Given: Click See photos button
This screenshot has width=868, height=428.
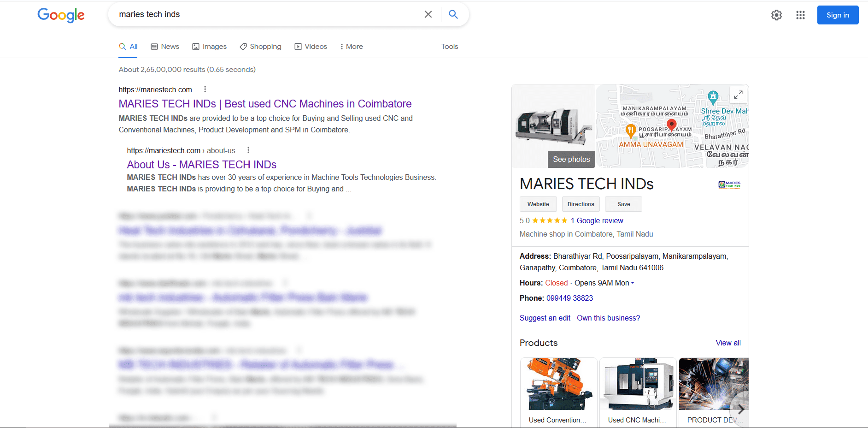Looking at the screenshot, I should [x=571, y=159].
